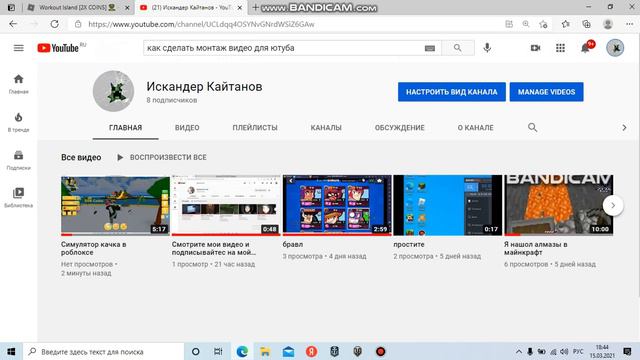Switch to the ГЛАВНАЯ tab
This screenshot has height=360, width=640.
(125, 128)
